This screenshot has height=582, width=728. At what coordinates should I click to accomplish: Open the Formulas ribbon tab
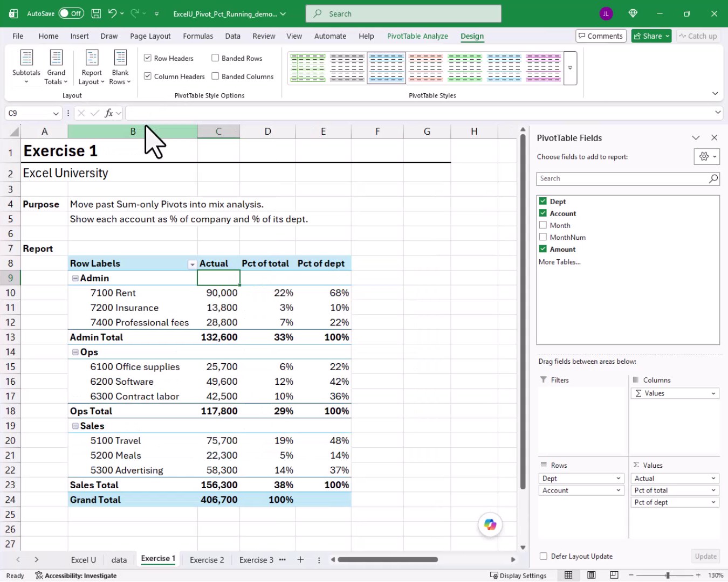tap(198, 36)
